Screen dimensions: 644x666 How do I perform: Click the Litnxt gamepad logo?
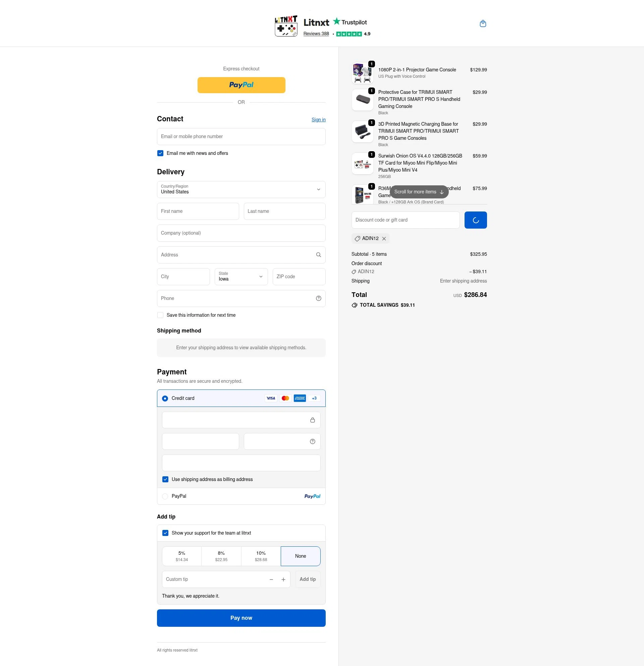click(286, 26)
